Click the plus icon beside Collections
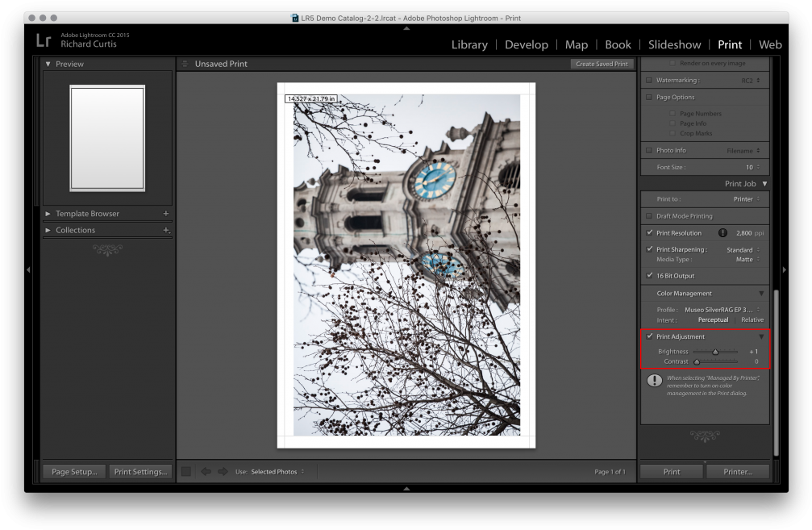 point(167,230)
